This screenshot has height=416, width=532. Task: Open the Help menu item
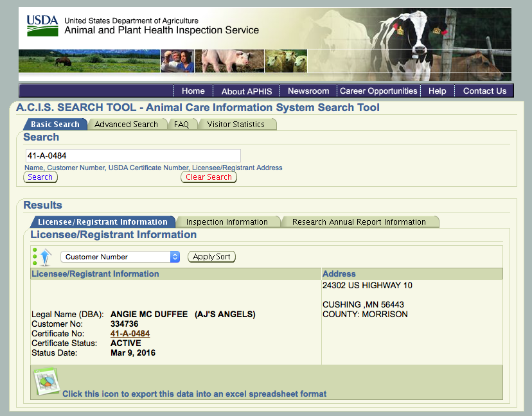click(437, 91)
